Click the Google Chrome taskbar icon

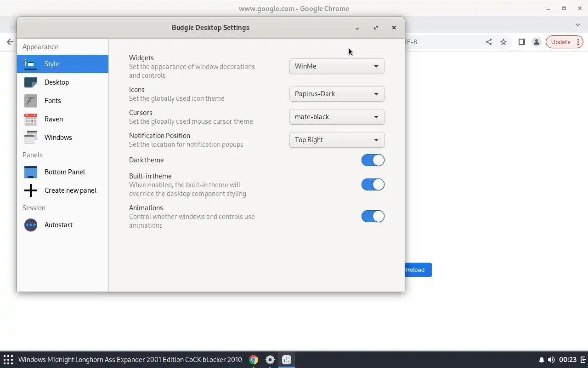(x=254, y=360)
